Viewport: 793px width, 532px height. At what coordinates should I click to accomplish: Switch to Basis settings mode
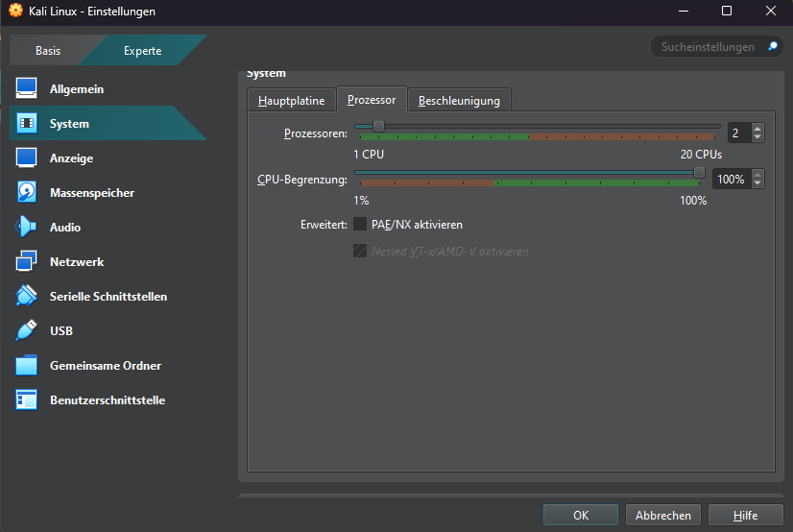pos(48,51)
